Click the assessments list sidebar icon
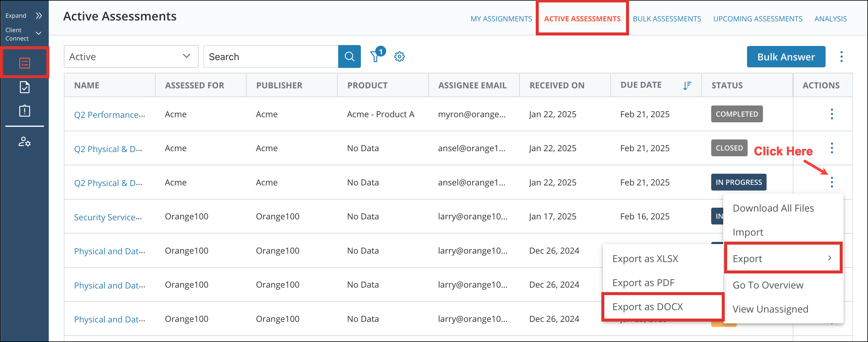Viewport: 868px width, 342px height. tap(25, 63)
